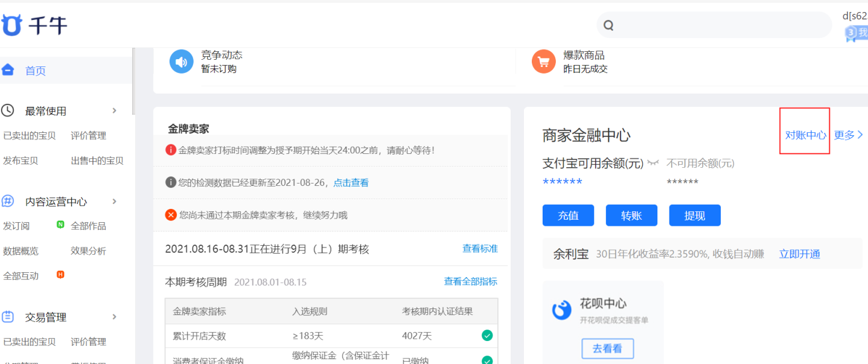
Task: Click the 花呗中心 logo icon
Action: tap(561, 310)
